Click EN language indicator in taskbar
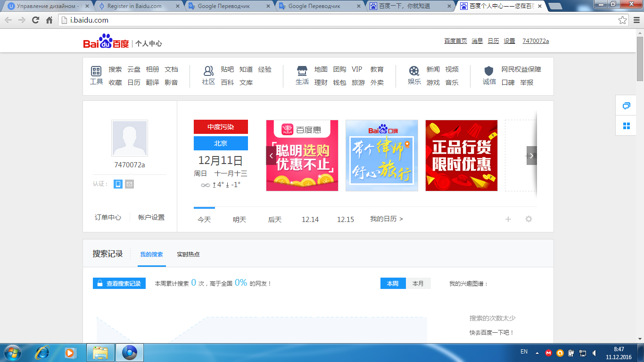This screenshot has height=362, width=644. (524, 352)
